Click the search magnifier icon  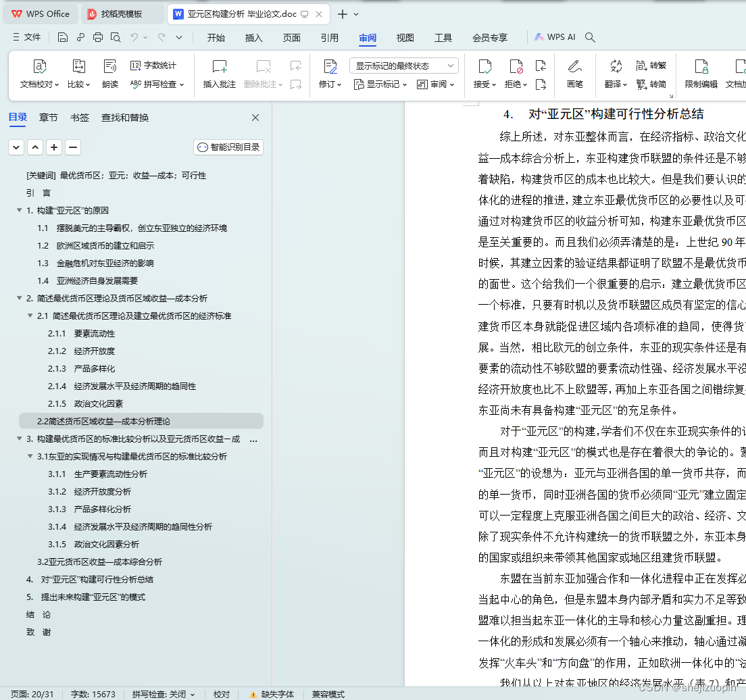[x=590, y=37]
